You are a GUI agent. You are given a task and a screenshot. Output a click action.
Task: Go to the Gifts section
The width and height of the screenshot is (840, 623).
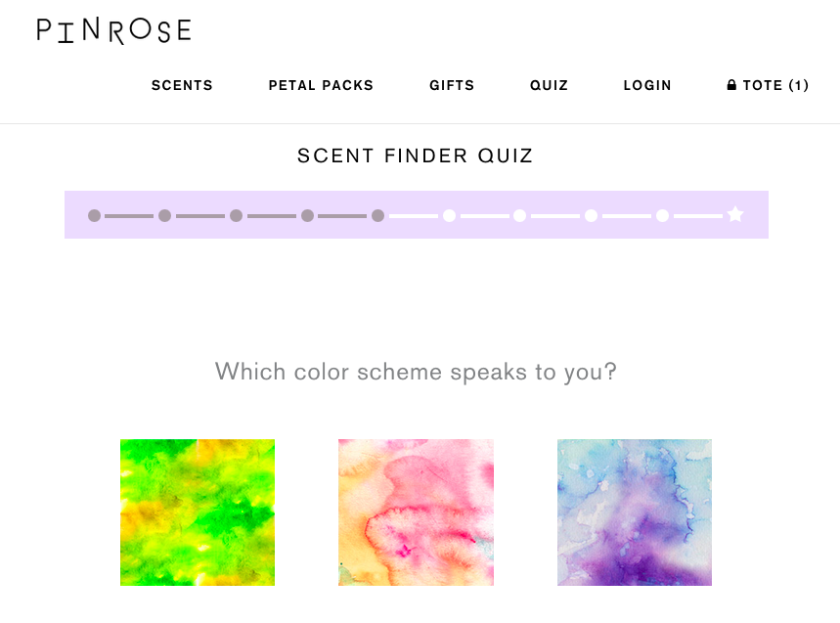[452, 85]
